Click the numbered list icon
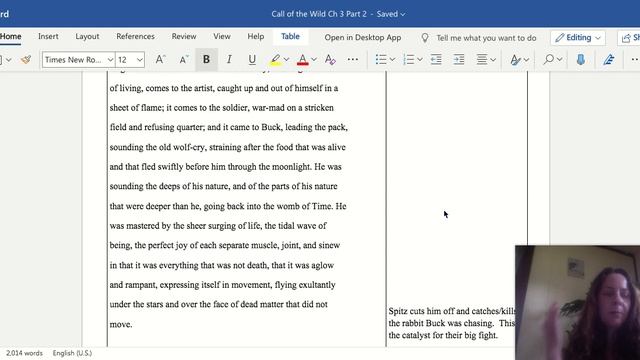Viewport: 640px width, 360px height. [408, 60]
